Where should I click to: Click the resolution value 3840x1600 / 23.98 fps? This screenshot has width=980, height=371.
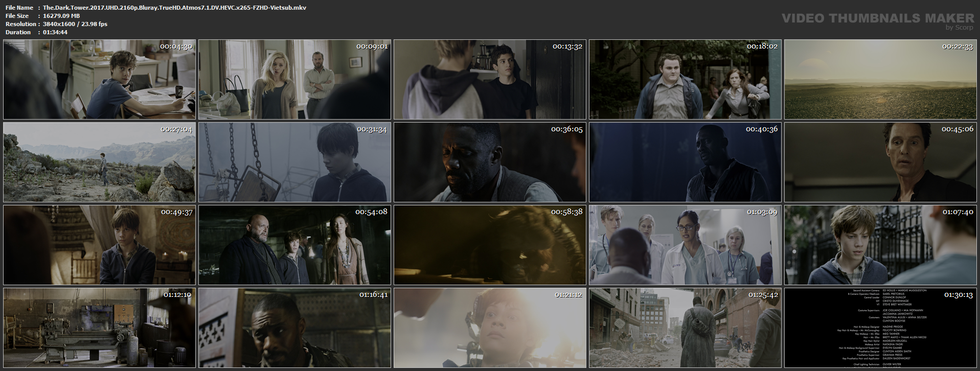click(x=75, y=24)
